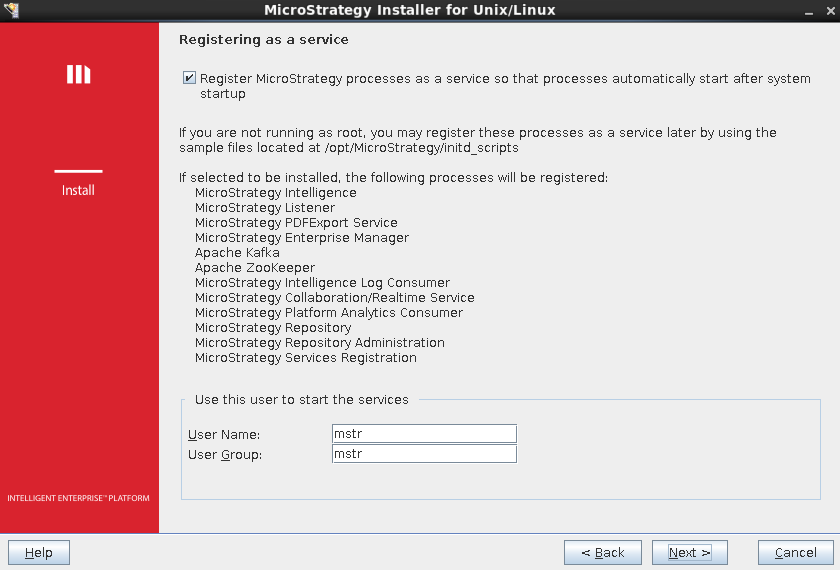Click into the User Name text field
Screen dimensions: 840x570
(424, 434)
